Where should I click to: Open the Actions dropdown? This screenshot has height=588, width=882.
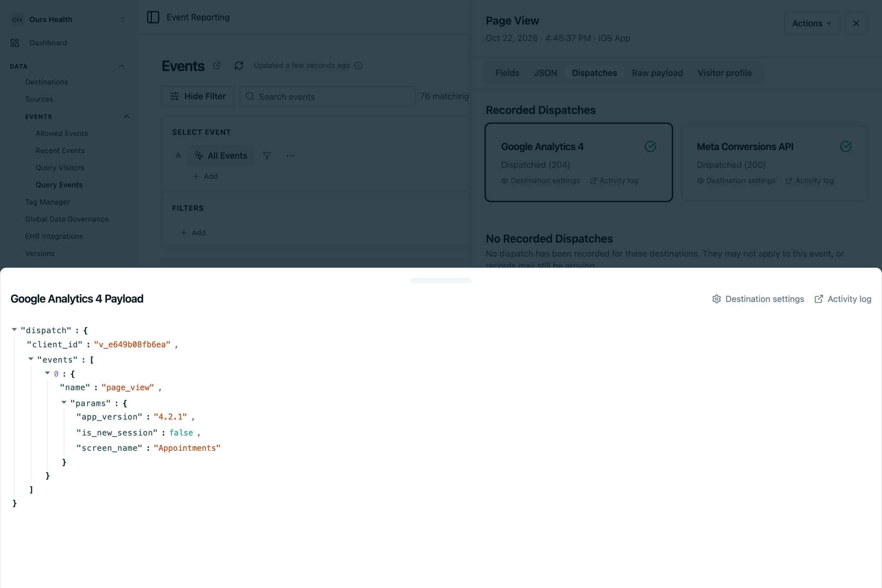click(x=812, y=23)
